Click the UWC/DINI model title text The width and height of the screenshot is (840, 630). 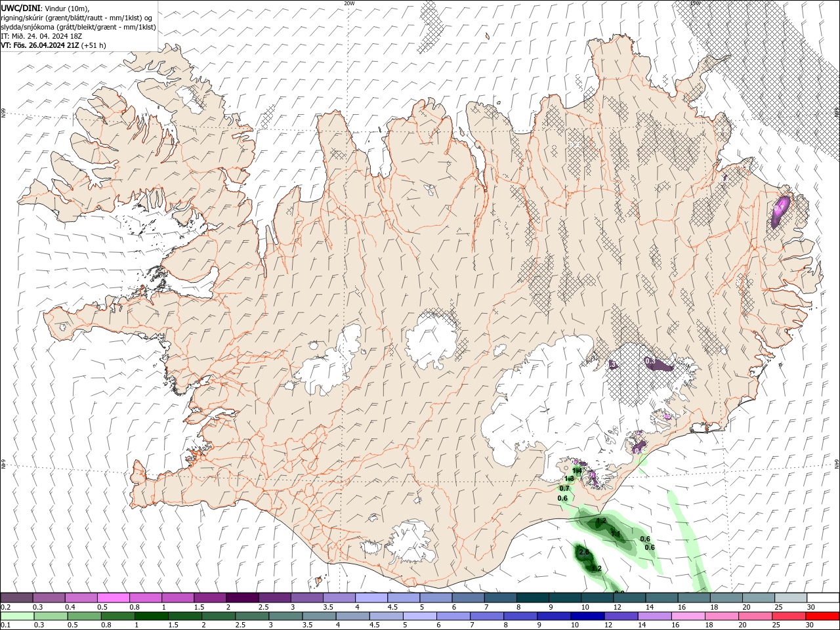(20, 8)
